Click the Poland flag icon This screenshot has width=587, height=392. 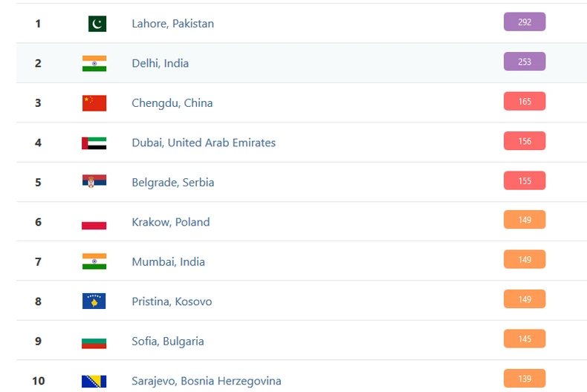pos(94,222)
